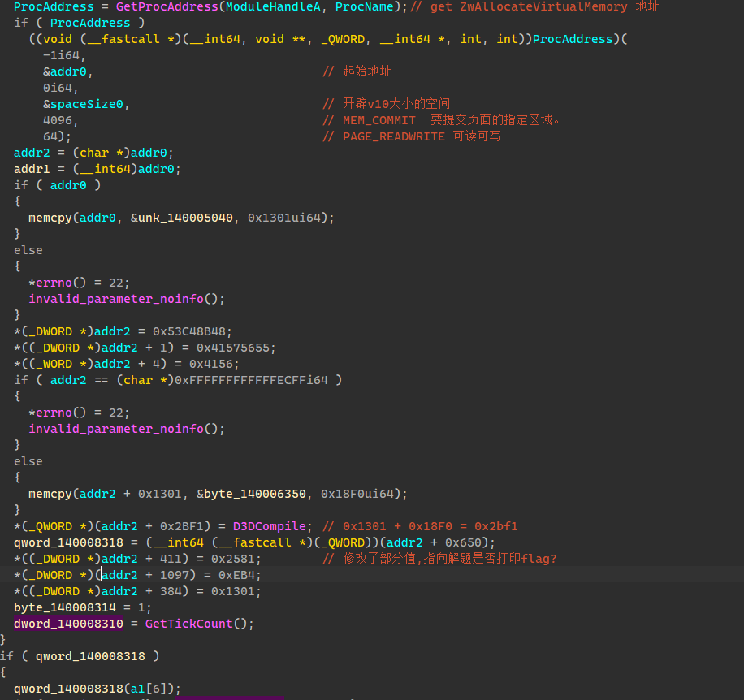Click constant 0x53C48B48
Viewport: 744px width, 700px height.
tap(189, 331)
